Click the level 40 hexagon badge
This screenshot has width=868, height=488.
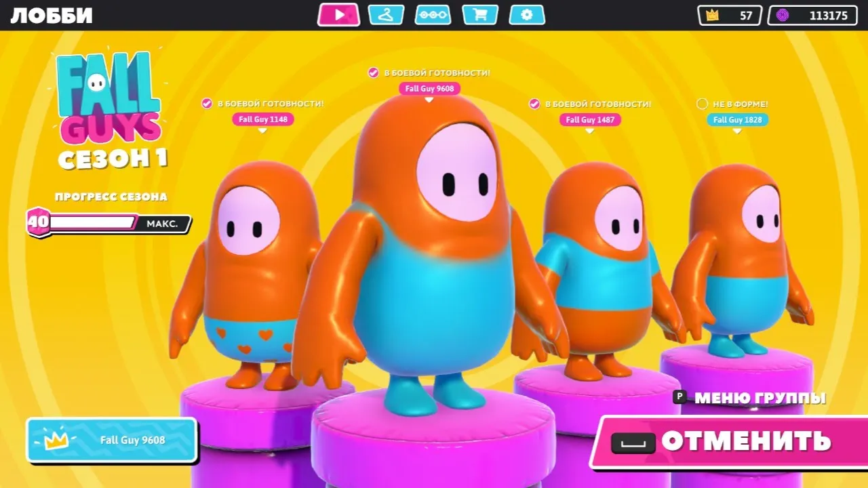point(38,222)
